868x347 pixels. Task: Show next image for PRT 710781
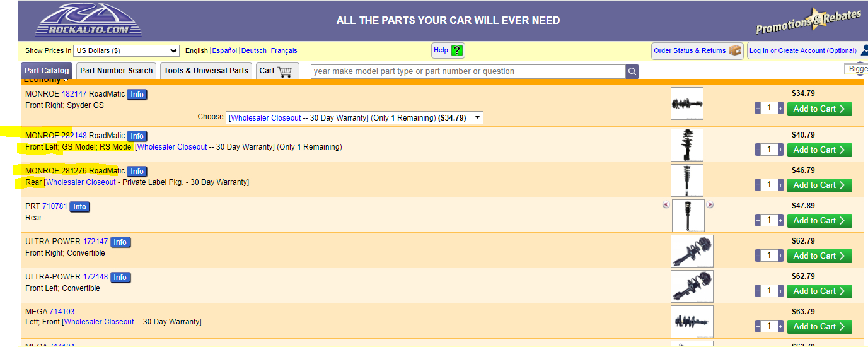pyautogui.click(x=710, y=204)
